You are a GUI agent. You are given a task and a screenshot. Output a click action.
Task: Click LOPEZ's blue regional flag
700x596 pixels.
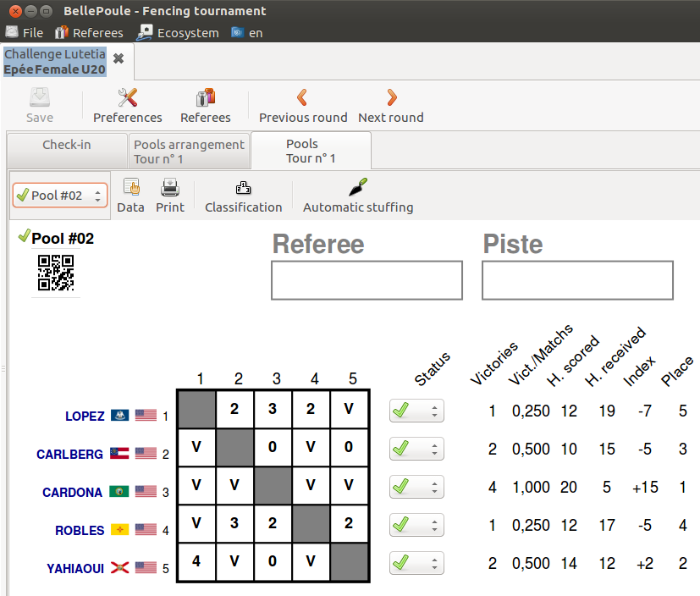click(x=119, y=415)
